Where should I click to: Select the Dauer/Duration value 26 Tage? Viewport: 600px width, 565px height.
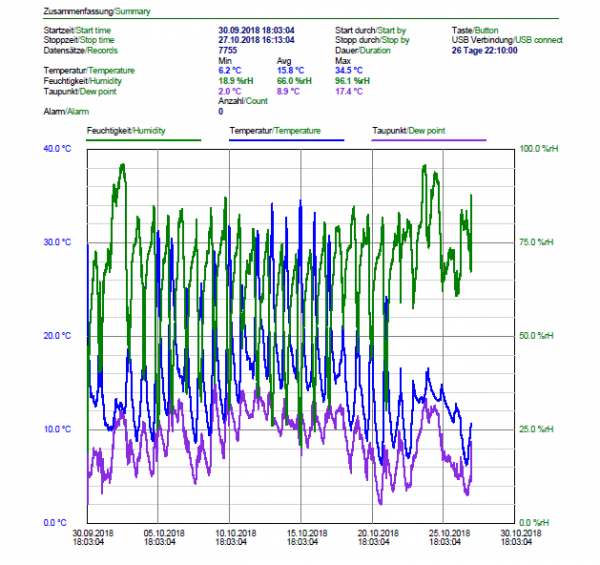[x=484, y=49]
